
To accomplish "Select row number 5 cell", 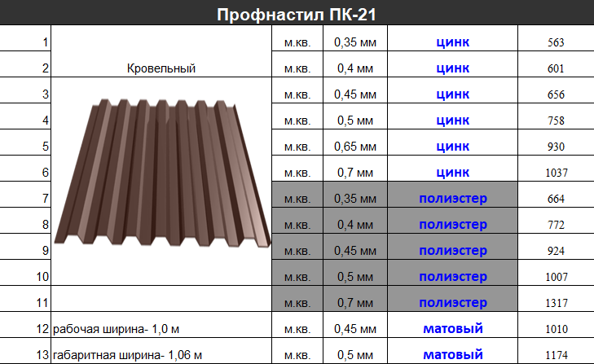I will pyautogui.click(x=25, y=143).
